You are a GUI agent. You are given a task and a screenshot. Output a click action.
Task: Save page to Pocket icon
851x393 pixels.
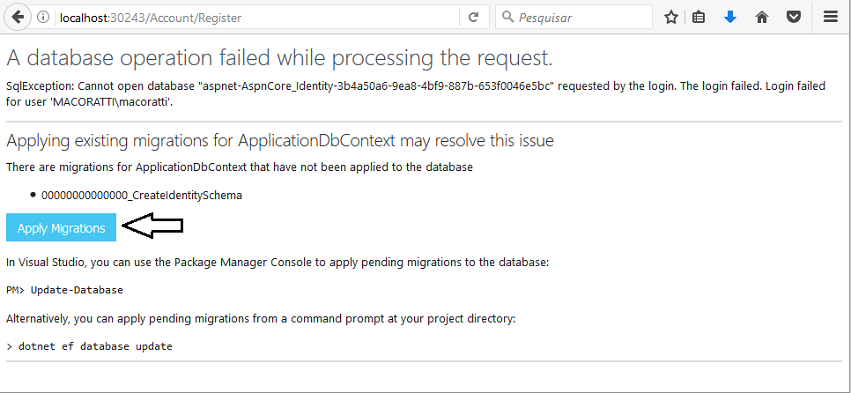[x=794, y=17]
